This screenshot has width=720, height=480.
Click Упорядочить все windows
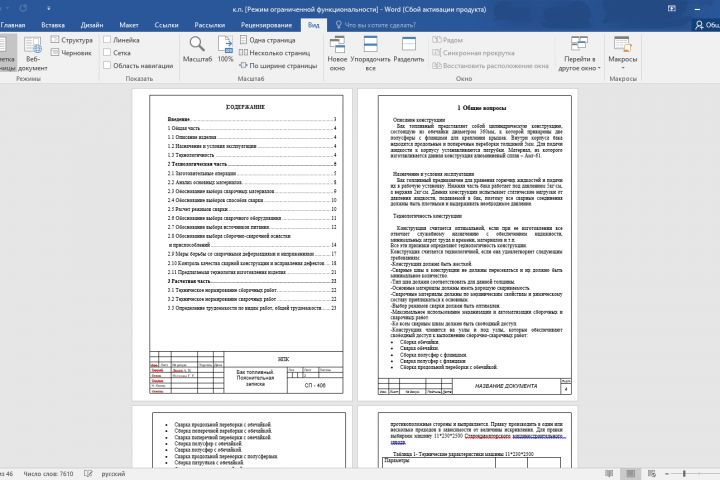click(x=370, y=53)
